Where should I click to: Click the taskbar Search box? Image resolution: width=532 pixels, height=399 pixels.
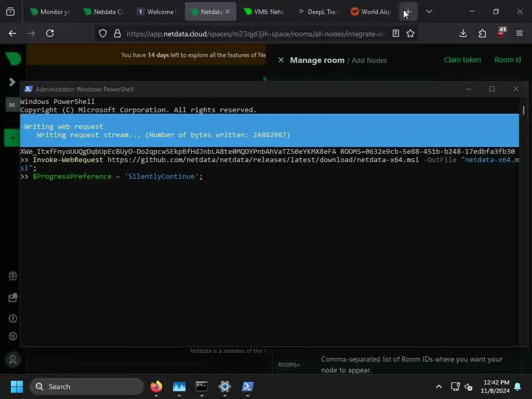(x=87, y=387)
